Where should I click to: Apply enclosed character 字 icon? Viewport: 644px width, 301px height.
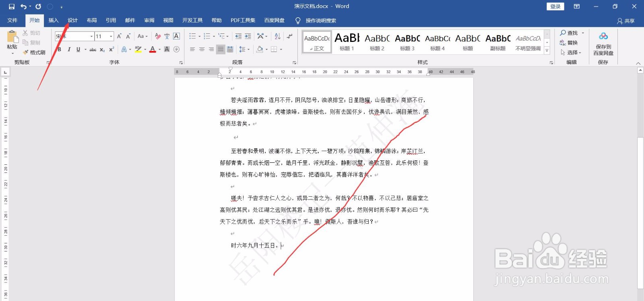click(x=176, y=50)
